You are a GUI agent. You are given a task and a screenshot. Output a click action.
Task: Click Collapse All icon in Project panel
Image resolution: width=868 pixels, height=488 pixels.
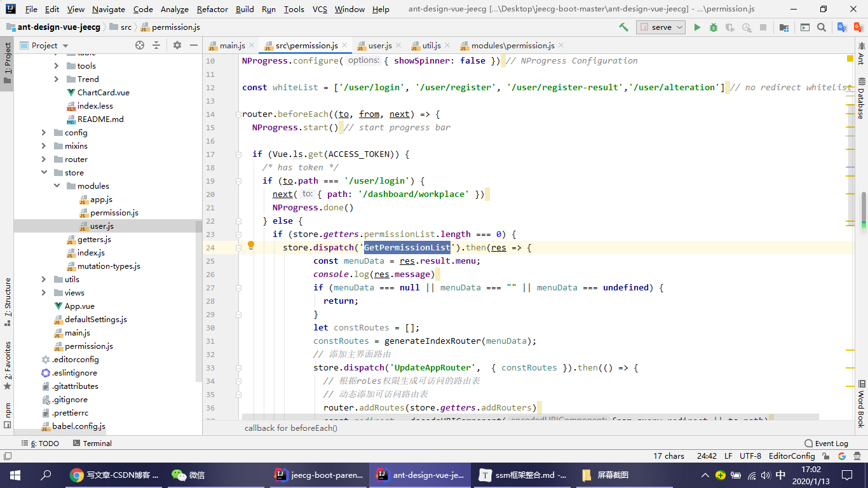(x=156, y=45)
